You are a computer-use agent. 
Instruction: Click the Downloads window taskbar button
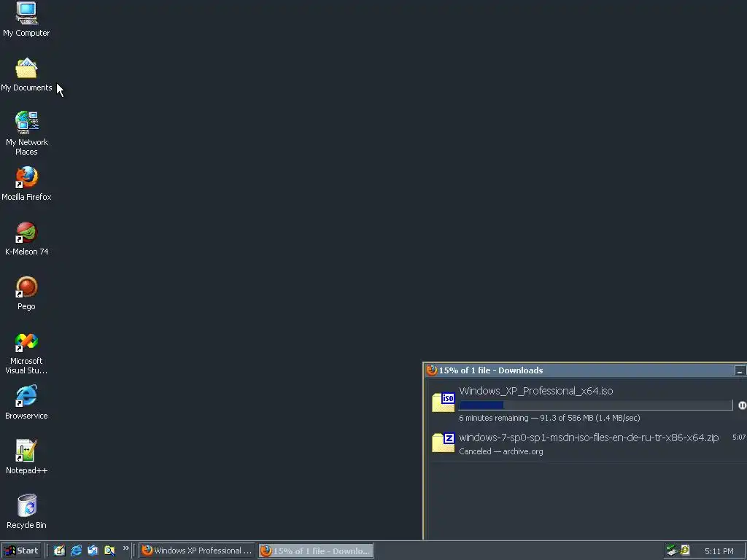point(317,551)
